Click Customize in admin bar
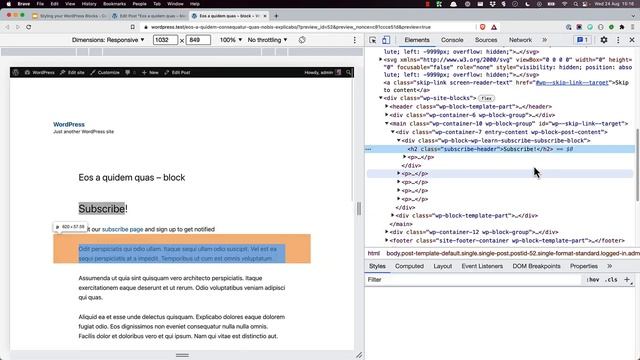640x360 pixels. (x=105, y=72)
